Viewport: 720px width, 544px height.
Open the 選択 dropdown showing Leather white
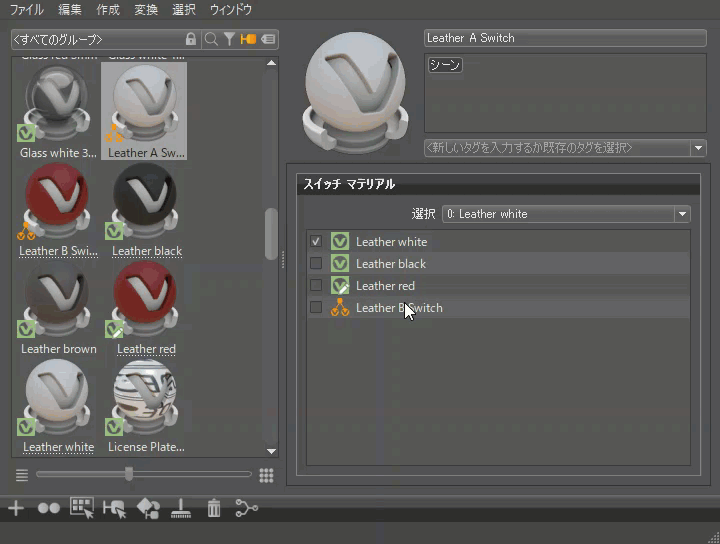[566, 214]
